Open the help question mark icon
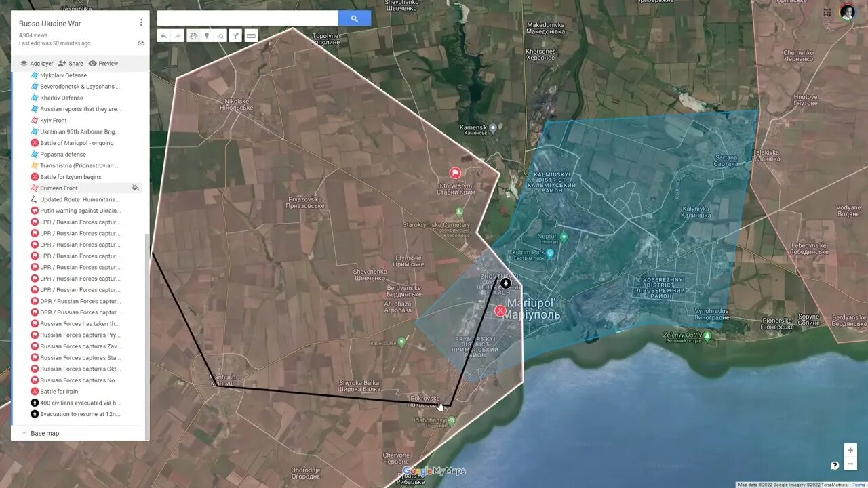The width and height of the screenshot is (868, 488). 835,465
